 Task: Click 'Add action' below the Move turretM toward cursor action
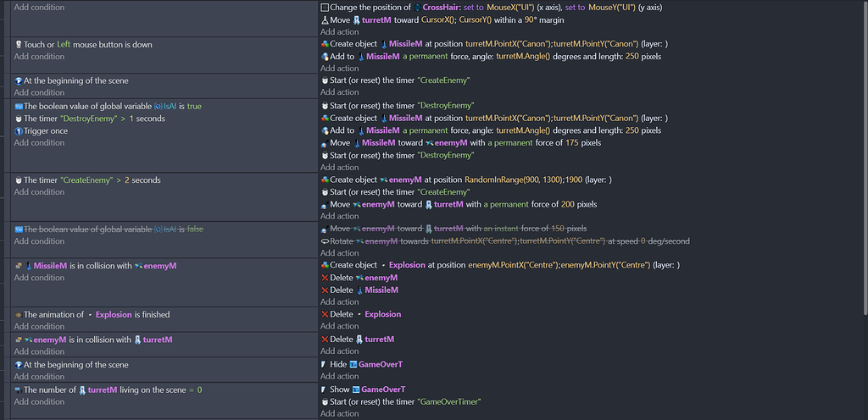[x=339, y=32]
